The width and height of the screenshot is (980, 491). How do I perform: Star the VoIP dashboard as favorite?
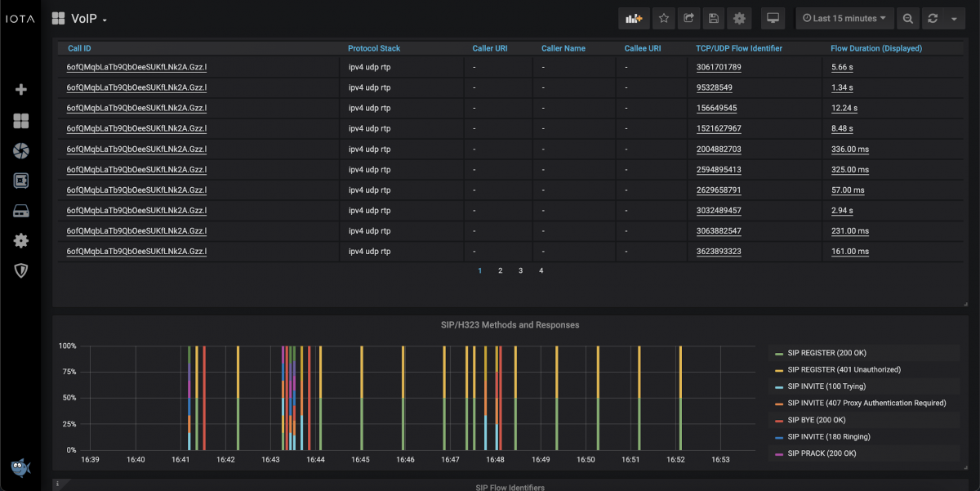pos(664,18)
